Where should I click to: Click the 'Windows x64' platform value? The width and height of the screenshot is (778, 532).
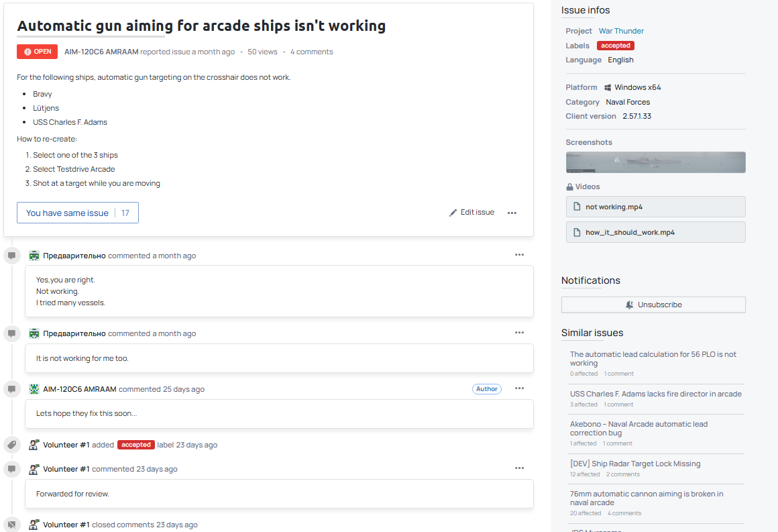click(x=638, y=87)
